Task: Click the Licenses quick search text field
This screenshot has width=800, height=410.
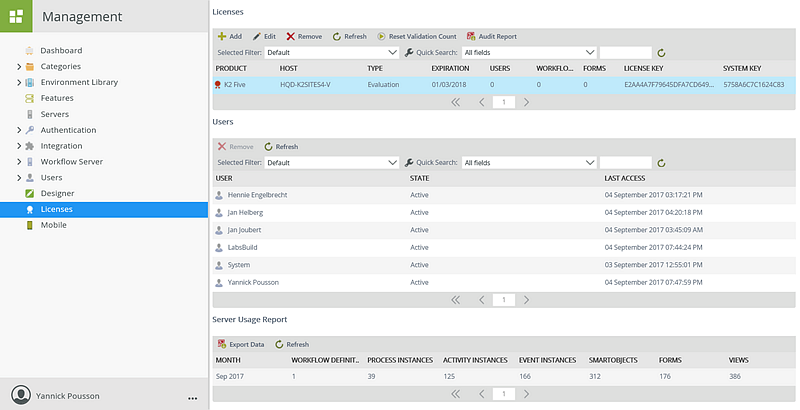Action: pos(625,52)
